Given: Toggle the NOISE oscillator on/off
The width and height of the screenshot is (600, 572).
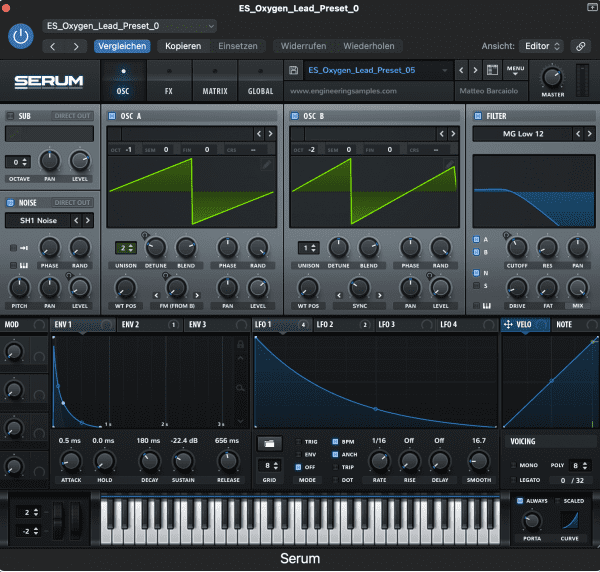Looking at the screenshot, I should [x=10, y=203].
